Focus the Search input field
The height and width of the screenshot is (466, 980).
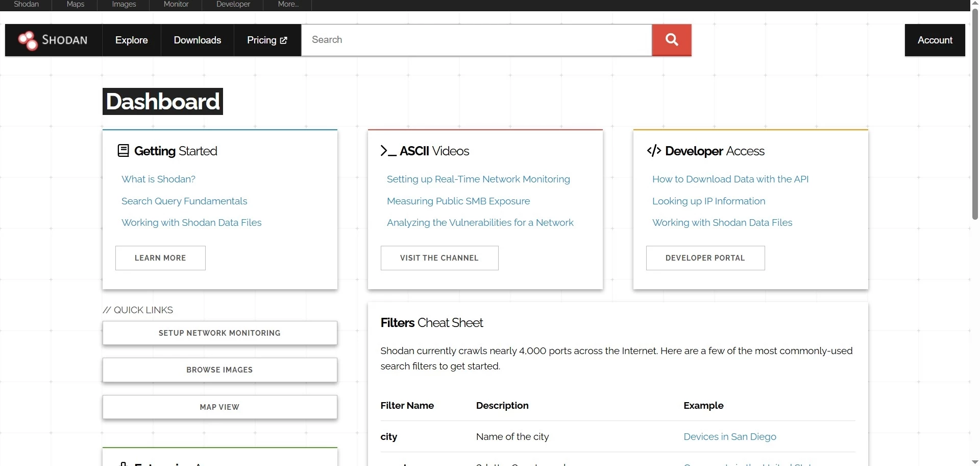(x=476, y=40)
